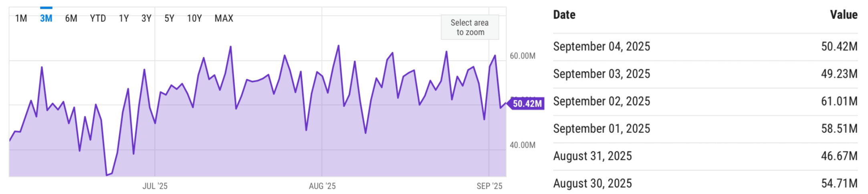Click the AUG '25 axis label
The width and height of the screenshot is (868, 194).
pyautogui.click(x=322, y=186)
